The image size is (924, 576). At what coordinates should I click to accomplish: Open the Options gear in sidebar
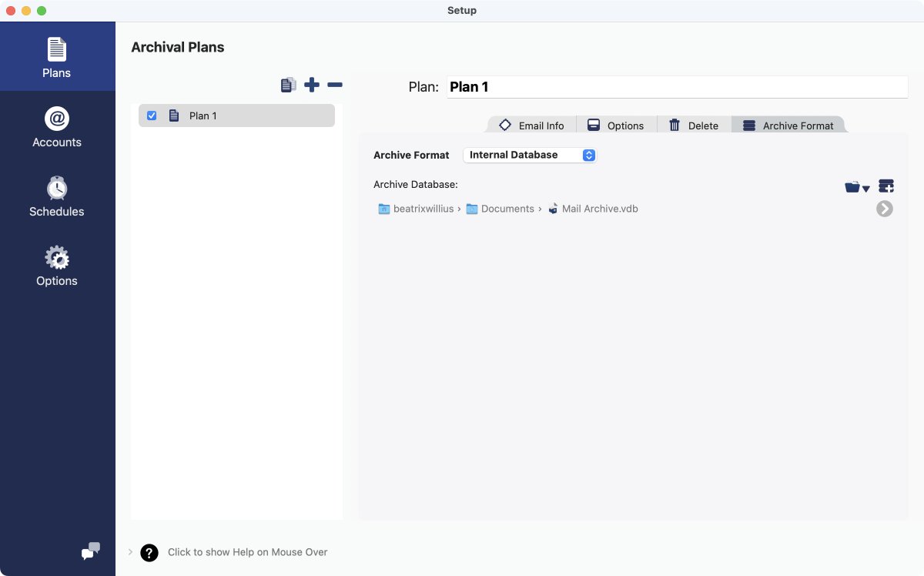point(57,266)
